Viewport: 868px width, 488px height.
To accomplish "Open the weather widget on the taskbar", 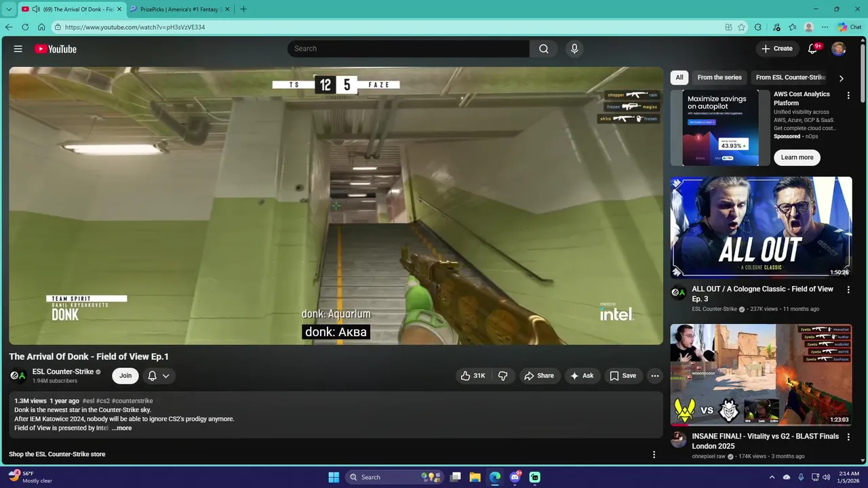I will click(x=31, y=477).
